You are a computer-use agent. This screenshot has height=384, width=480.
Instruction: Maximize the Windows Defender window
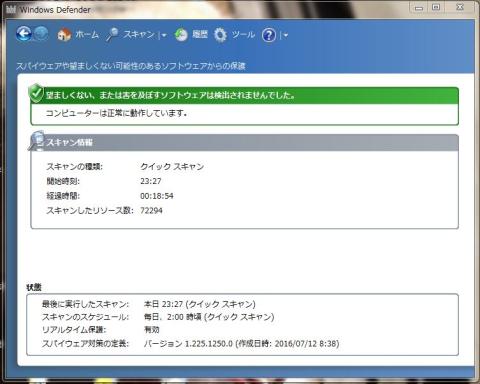click(436, 7)
